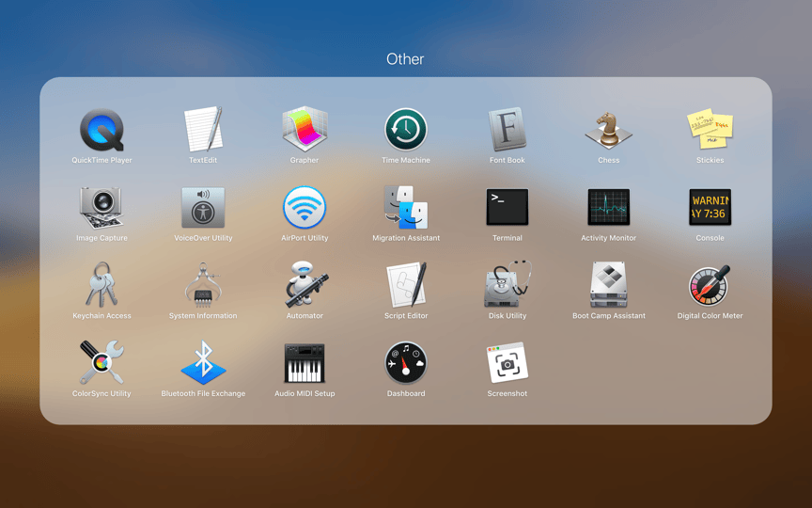
Task: Launch the TextEdit app icon
Action: coord(203,129)
